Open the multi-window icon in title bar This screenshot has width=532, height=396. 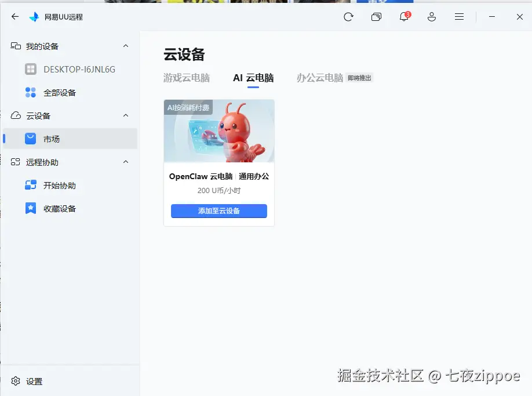click(376, 17)
